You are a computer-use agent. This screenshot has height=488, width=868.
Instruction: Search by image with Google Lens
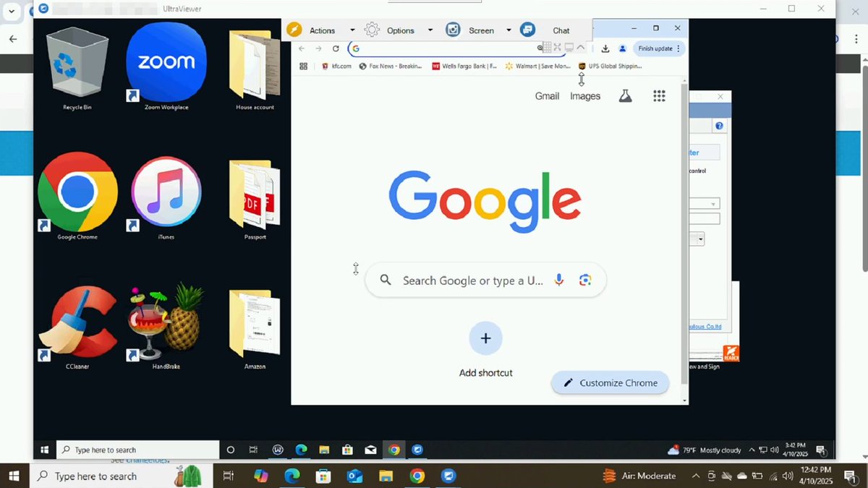click(585, 281)
